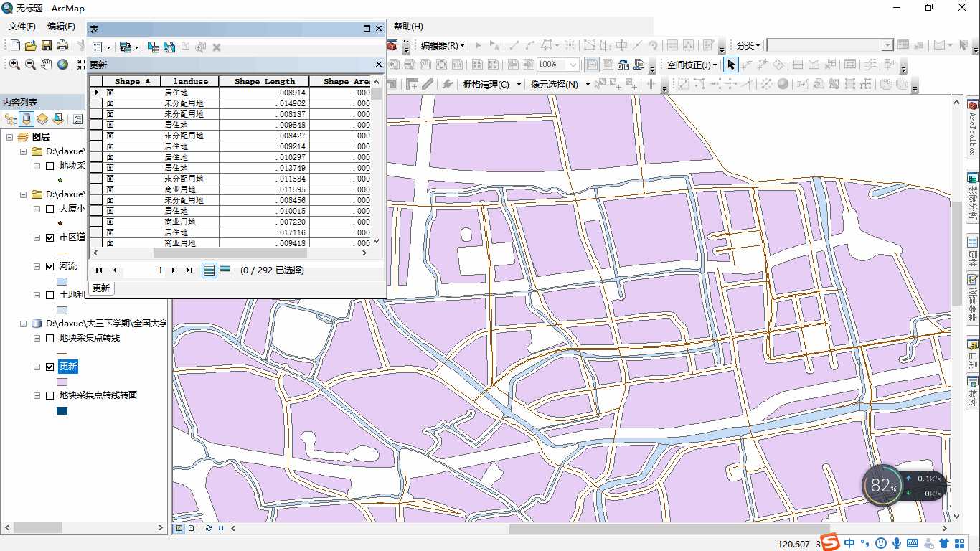Click the Save floppy disk icon
Viewport: 980px width, 551px height.
tap(46, 46)
